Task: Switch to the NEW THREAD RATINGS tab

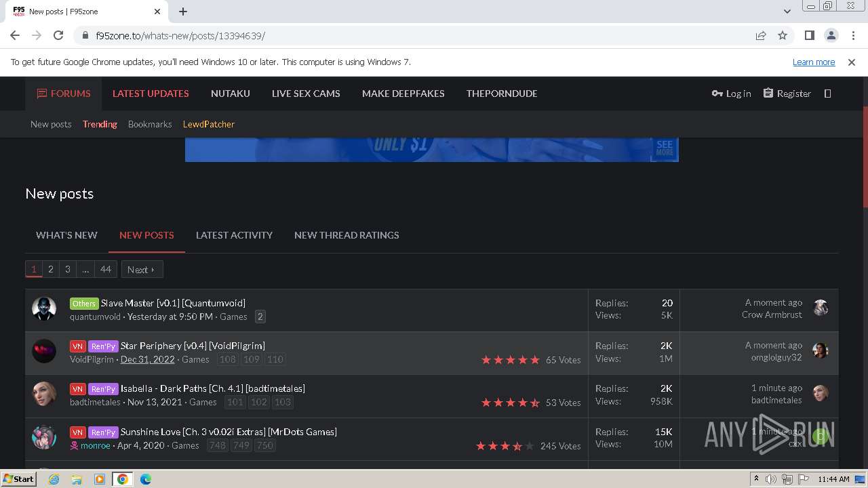Action: (347, 235)
